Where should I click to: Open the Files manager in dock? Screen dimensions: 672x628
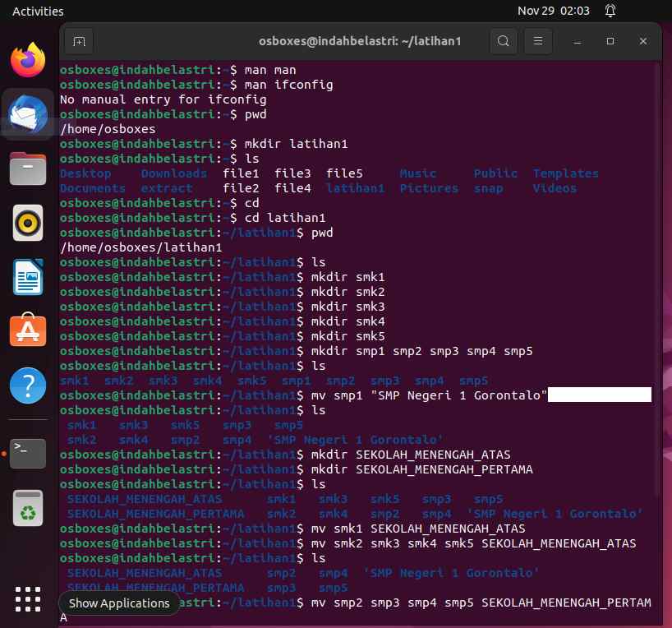point(28,169)
